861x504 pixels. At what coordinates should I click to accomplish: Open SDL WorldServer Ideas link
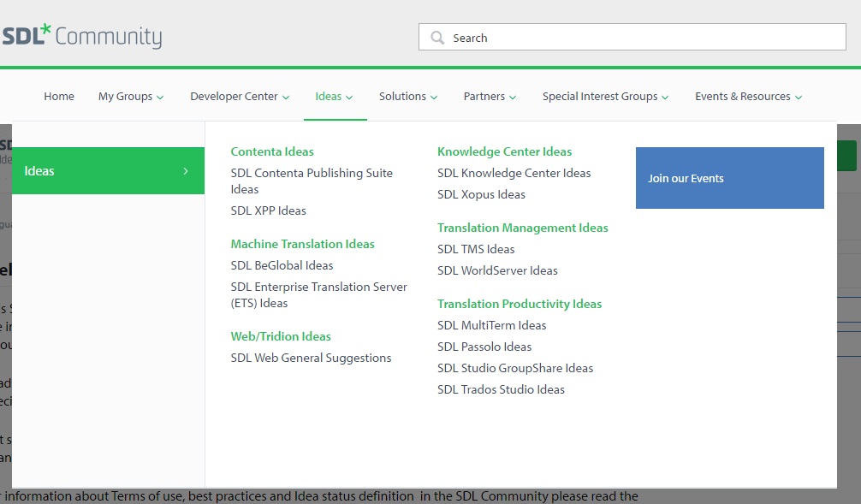pos(497,270)
